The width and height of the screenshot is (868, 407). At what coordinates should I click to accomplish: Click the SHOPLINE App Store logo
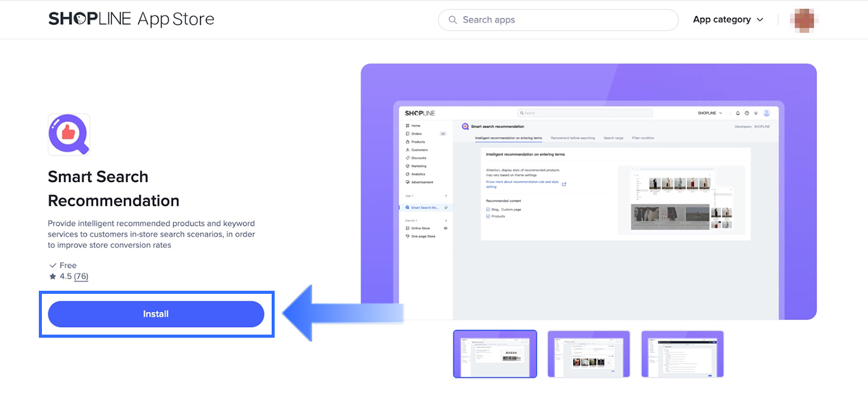pyautogui.click(x=131, y=19)
